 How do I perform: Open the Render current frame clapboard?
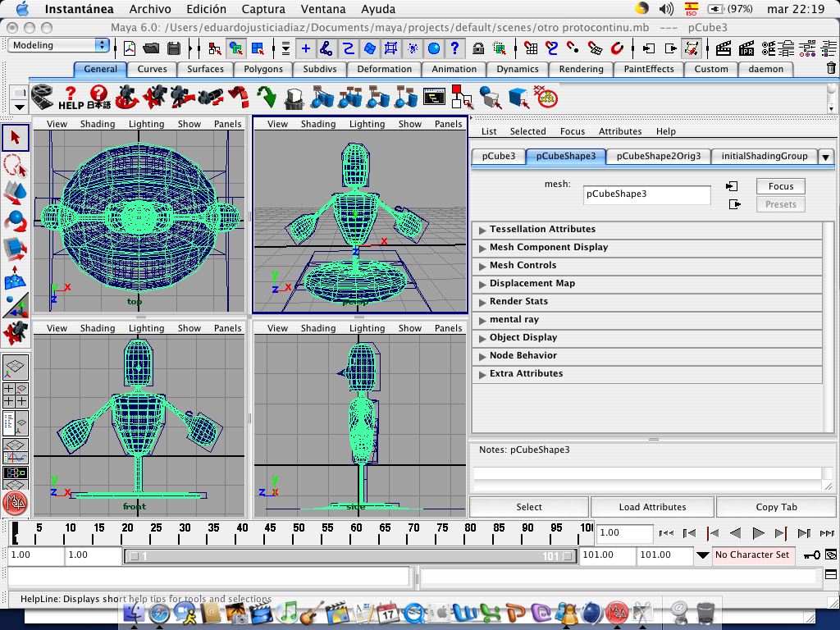click(724, 48)
